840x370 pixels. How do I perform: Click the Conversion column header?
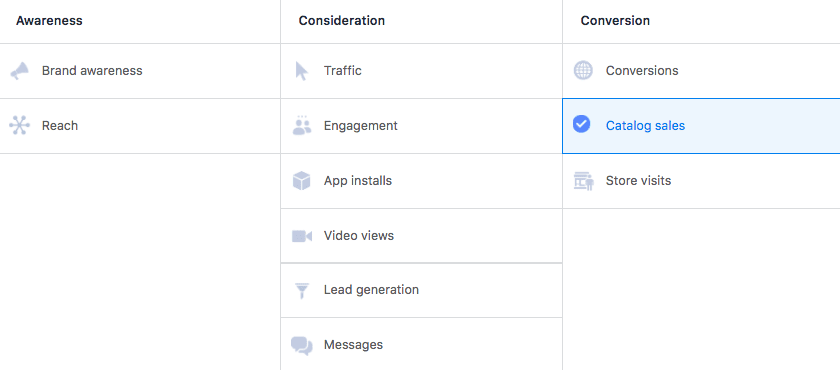click(x=615, y=21)
